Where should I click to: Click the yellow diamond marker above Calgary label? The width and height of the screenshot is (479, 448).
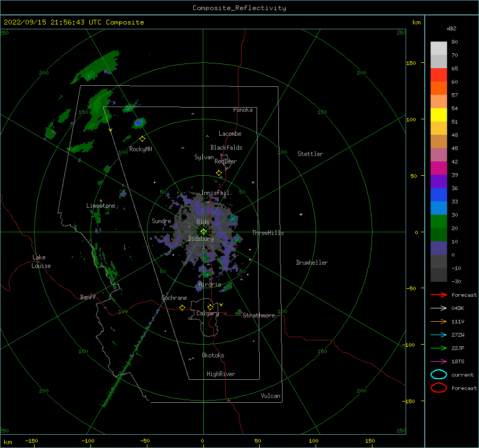(x=210, y=307)
